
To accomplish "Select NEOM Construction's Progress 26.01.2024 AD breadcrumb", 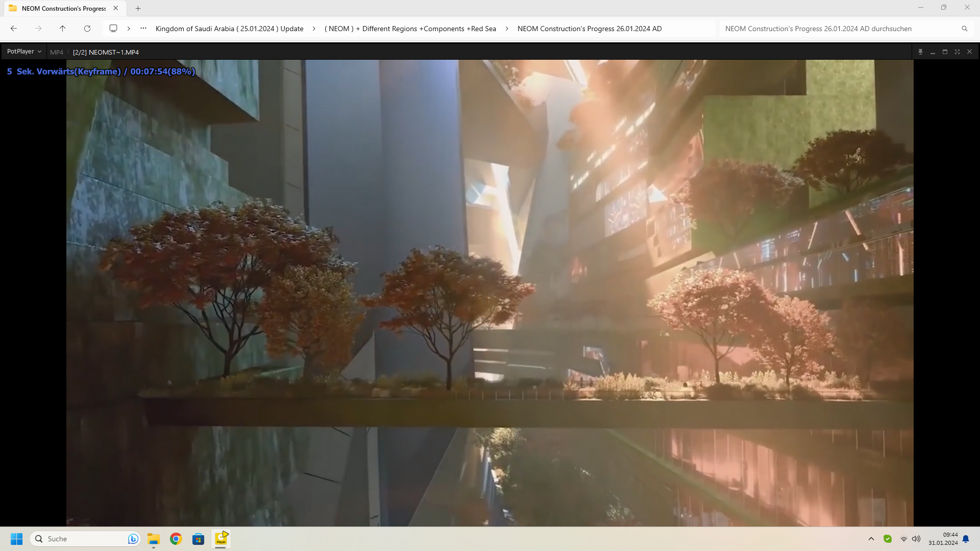I will pos(590,29).
